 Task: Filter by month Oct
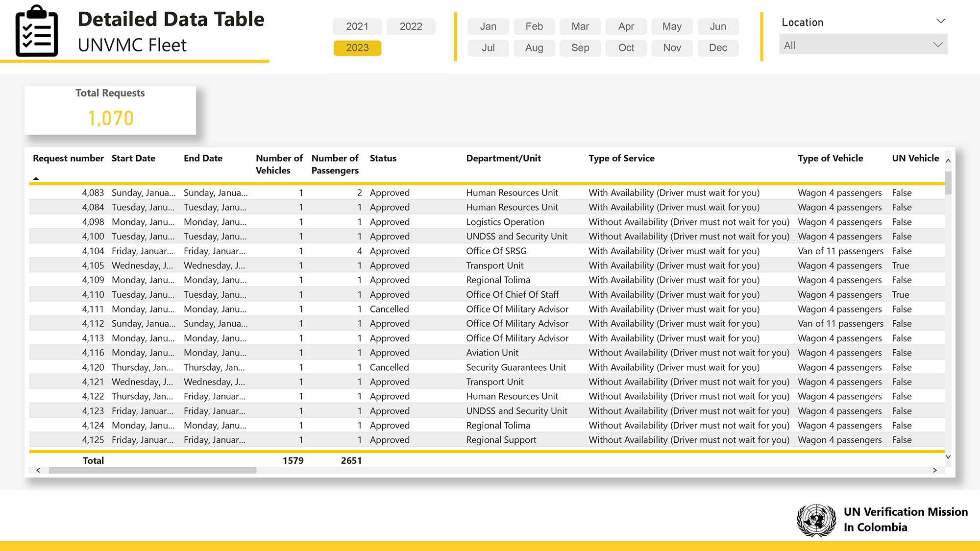[x=626, y=48]
